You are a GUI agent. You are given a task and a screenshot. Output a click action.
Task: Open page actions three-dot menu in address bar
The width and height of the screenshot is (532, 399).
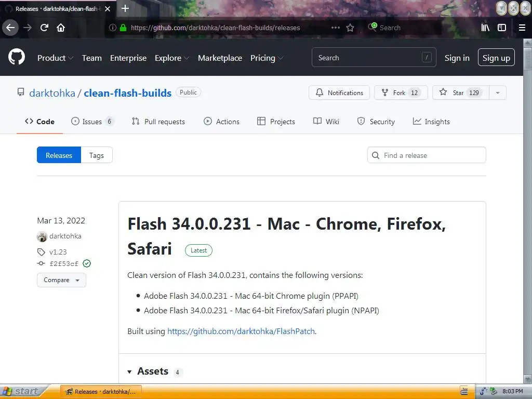pyautogui.click(x=336, y=28)
